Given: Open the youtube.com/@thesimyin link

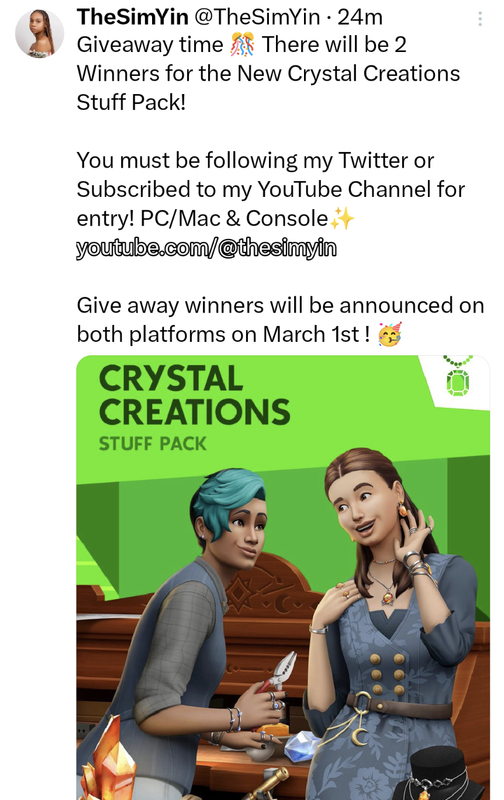Looking at the screenshot, I should (x=207, y=248).
